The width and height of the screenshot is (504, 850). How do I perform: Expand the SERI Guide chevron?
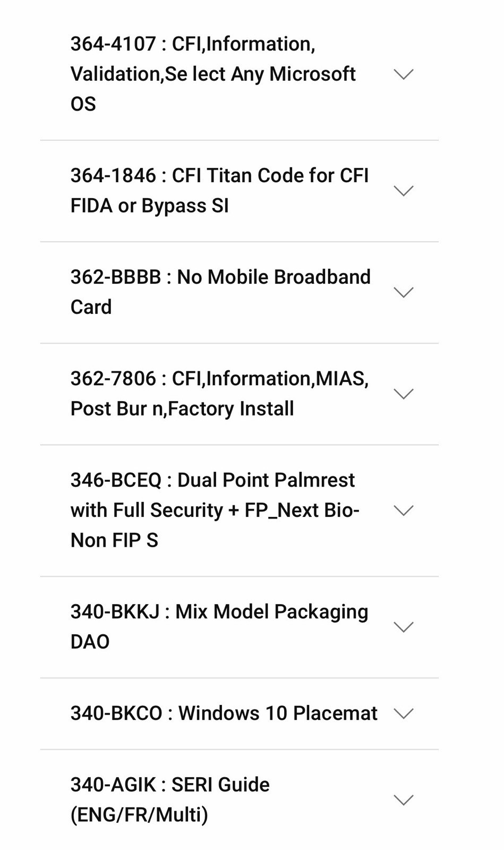[404, 800]
